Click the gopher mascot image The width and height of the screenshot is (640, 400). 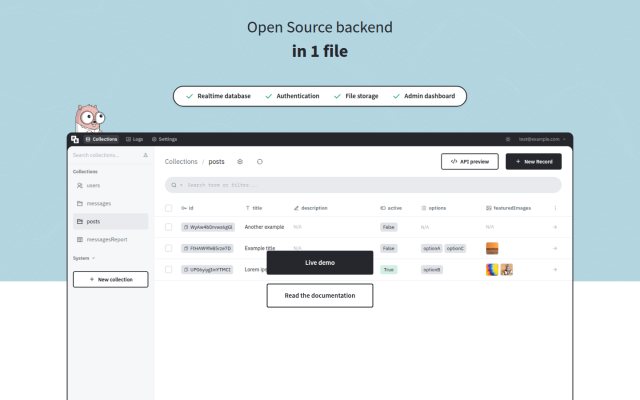point(89,118)
